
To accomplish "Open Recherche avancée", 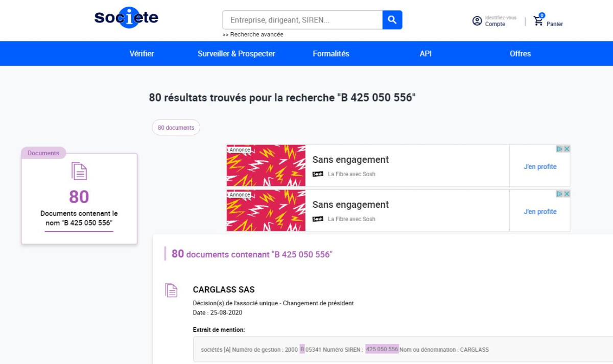I will [252, 34].
